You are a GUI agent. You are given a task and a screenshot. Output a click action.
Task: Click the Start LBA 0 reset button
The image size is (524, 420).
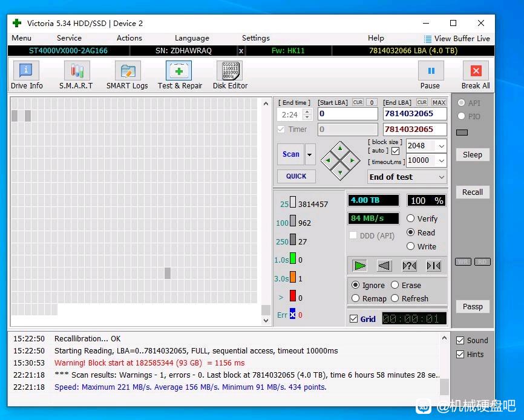coord(372,102)
